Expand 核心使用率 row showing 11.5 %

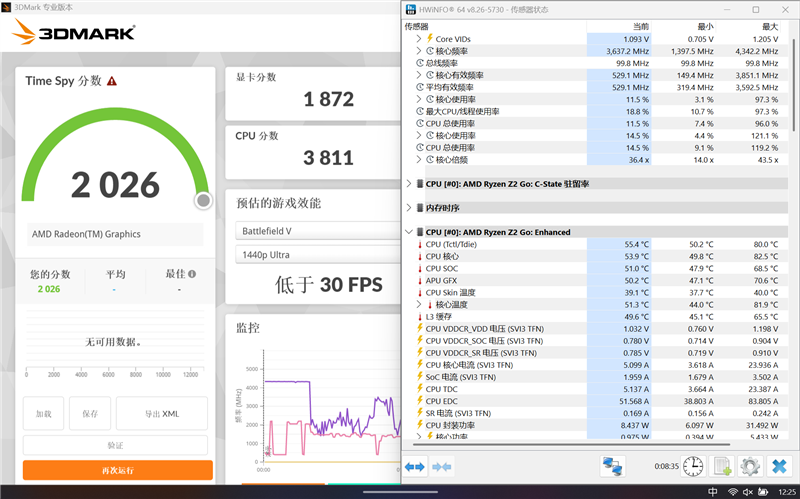(x=419, y=99)
